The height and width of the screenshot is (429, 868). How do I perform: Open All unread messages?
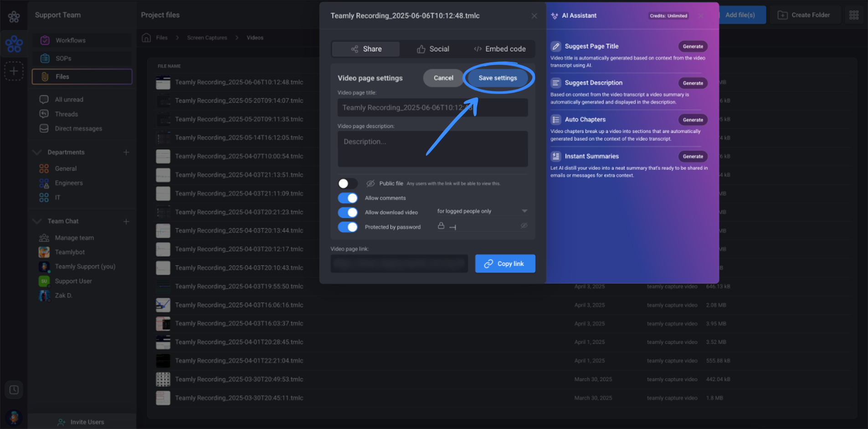(69, 99)
